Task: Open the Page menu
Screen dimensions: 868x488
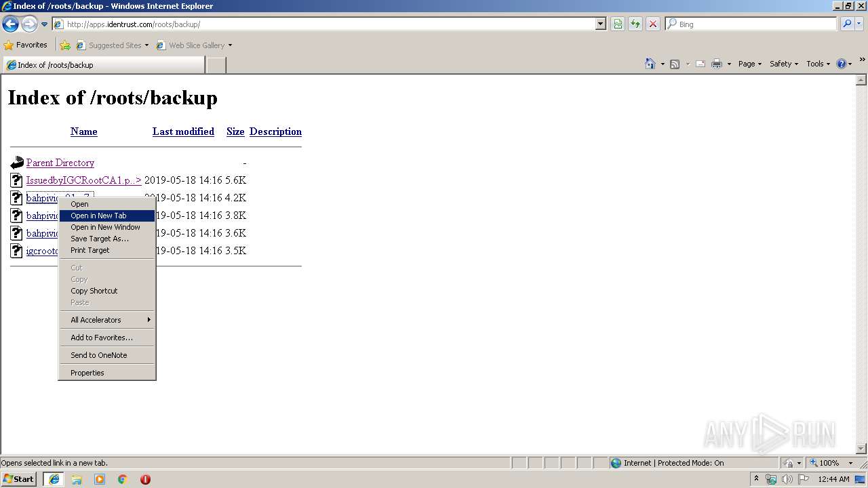Action: click(x=750, y=64)
